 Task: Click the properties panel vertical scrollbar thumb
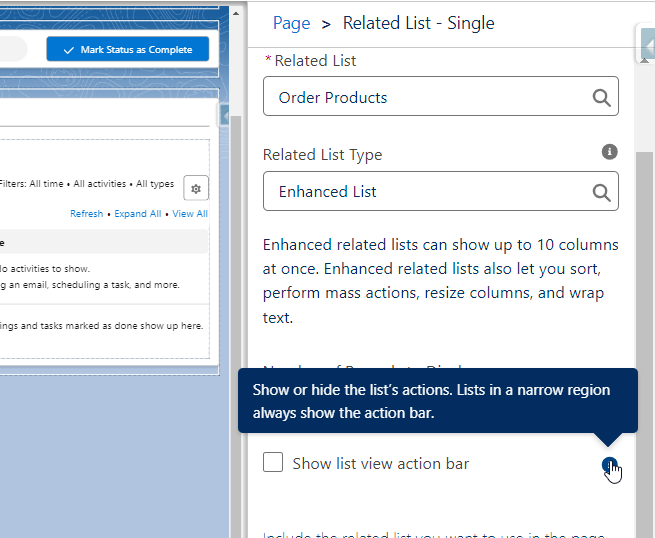point(645,300)
